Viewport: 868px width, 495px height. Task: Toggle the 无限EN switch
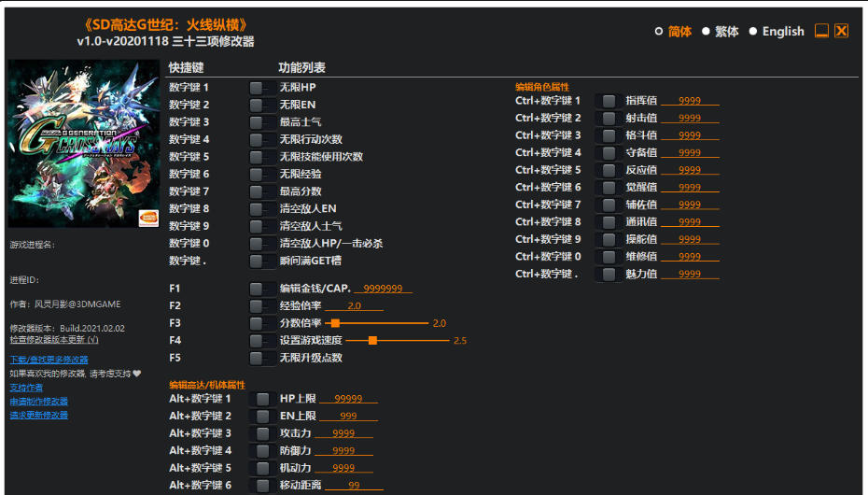coord(262,105)
